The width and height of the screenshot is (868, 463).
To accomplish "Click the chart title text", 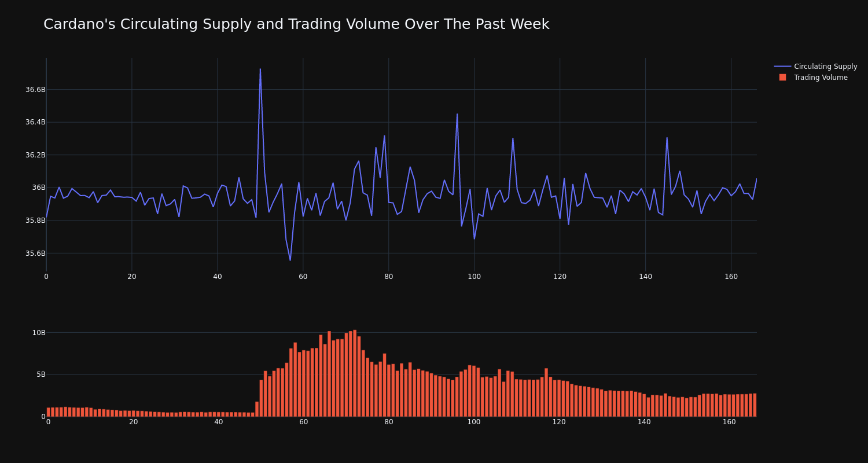I will 296,24.
